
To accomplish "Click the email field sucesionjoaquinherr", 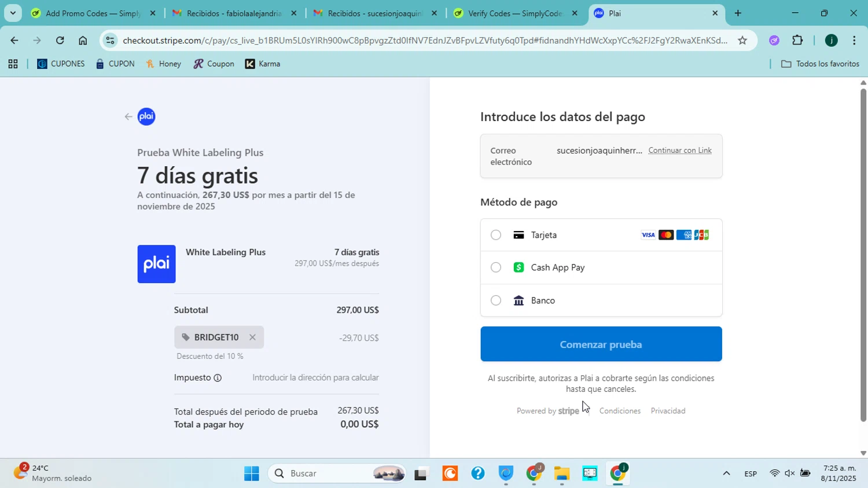I will click(599, 151).
